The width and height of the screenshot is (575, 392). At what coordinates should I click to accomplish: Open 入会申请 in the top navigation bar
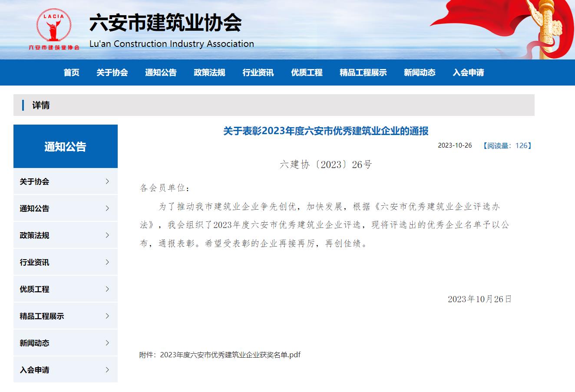(x=468, y=72)
